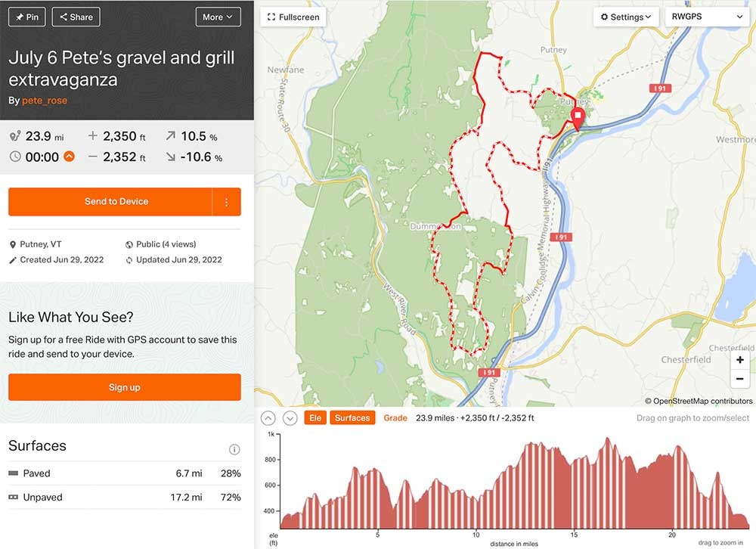Zoom out the map with minus button
Screen dimensions: 756x549
pyautogui.click(x=740, y=379)
